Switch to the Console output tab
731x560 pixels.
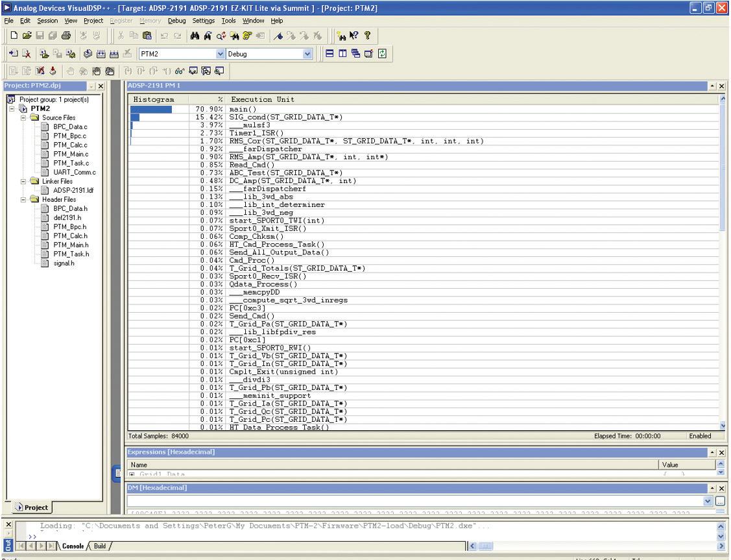pos(73,546)
